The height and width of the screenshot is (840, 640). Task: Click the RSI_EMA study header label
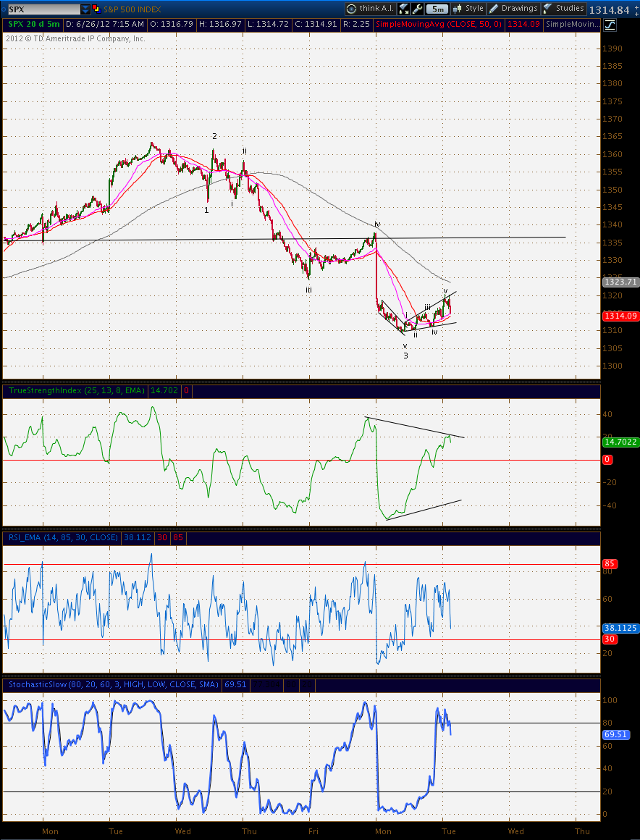tap(63, 537)
